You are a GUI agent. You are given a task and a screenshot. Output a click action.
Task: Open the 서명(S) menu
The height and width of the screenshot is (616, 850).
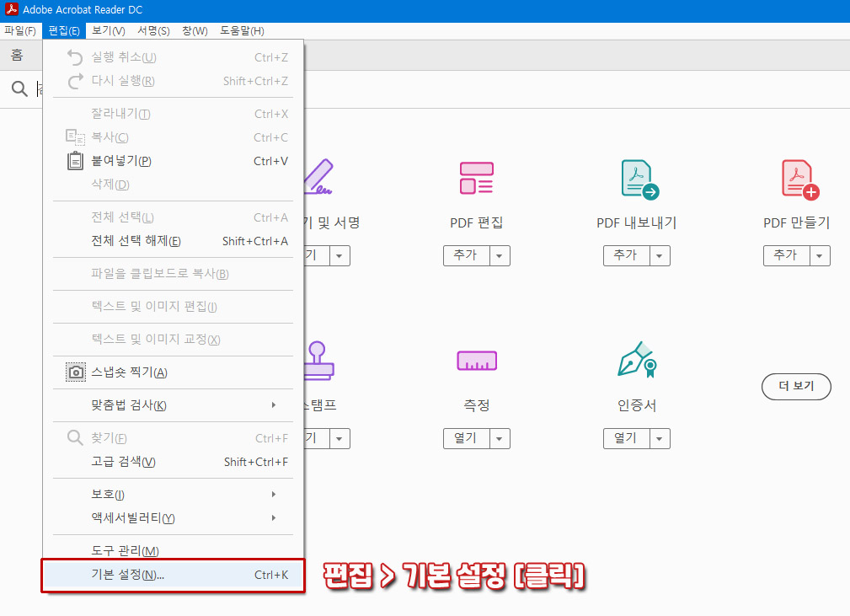coord(153,31)
